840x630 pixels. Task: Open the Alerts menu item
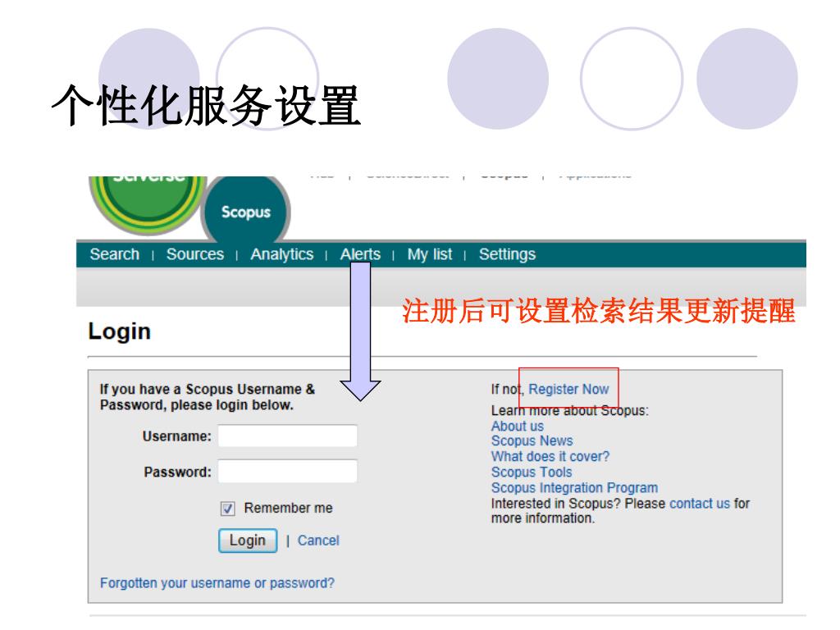tap(360, 254)
